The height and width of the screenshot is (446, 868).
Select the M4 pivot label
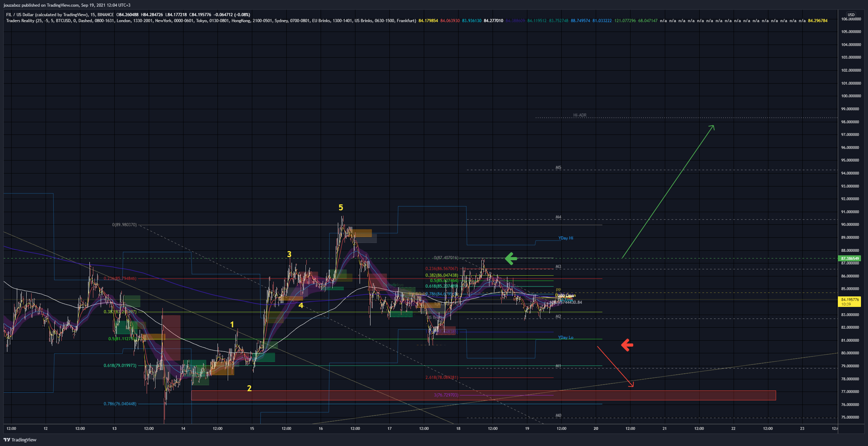[x=558, y=217]
